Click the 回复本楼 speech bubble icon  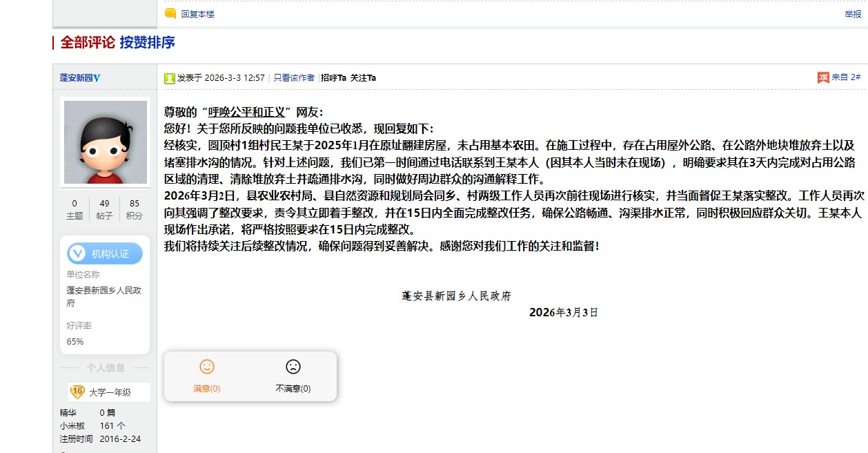point(170,13)
